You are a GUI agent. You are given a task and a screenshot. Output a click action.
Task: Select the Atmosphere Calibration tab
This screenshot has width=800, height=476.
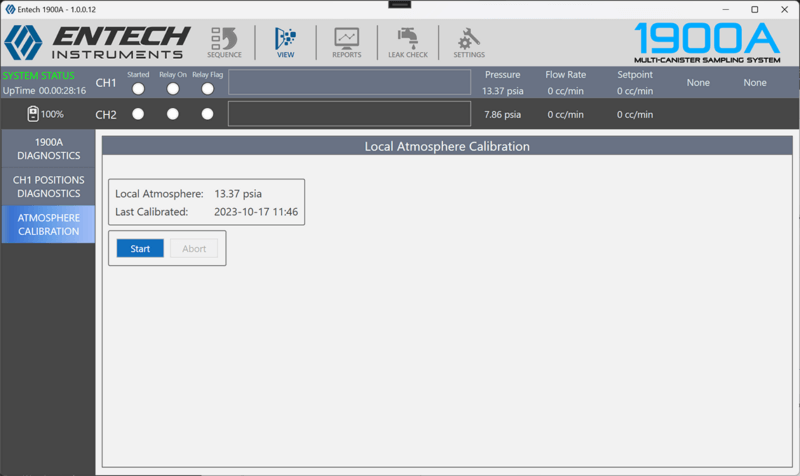tap(49, 224)
